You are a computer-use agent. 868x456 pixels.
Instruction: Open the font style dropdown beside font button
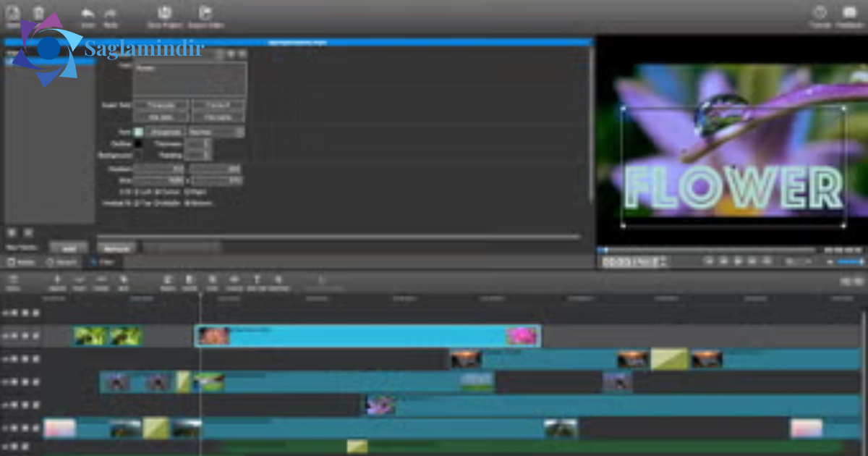[x=216, y=132]
